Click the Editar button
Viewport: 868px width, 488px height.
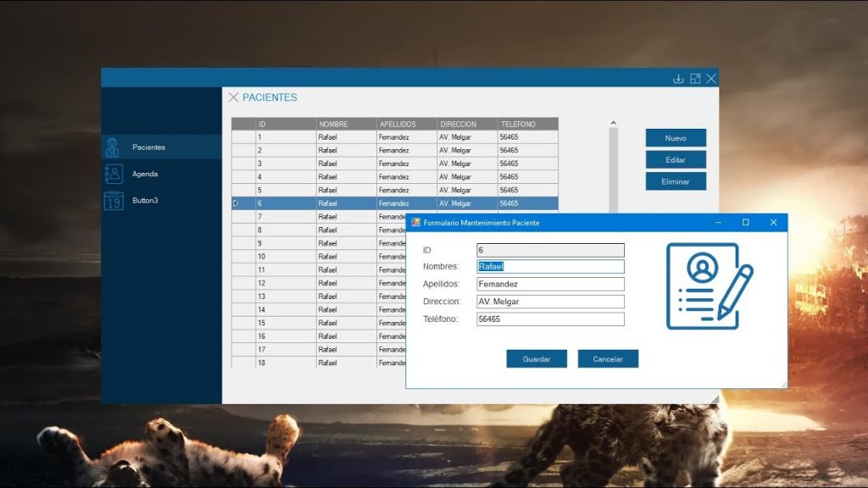676,159
